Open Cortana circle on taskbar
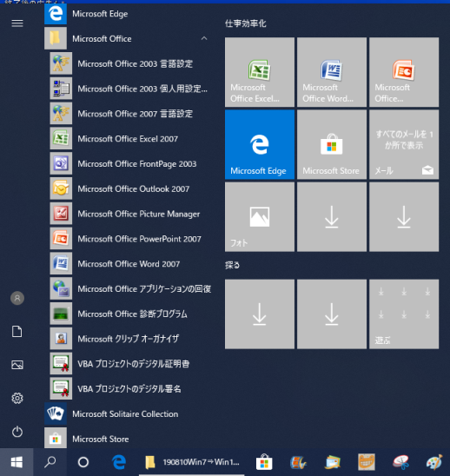Screen dimensions: 450x476 click(x=83, y=462)
